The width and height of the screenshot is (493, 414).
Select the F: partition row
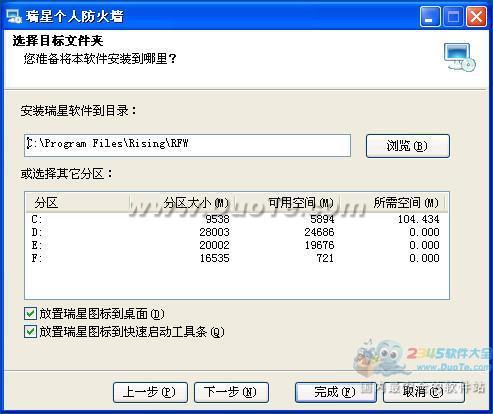[236, 258]
